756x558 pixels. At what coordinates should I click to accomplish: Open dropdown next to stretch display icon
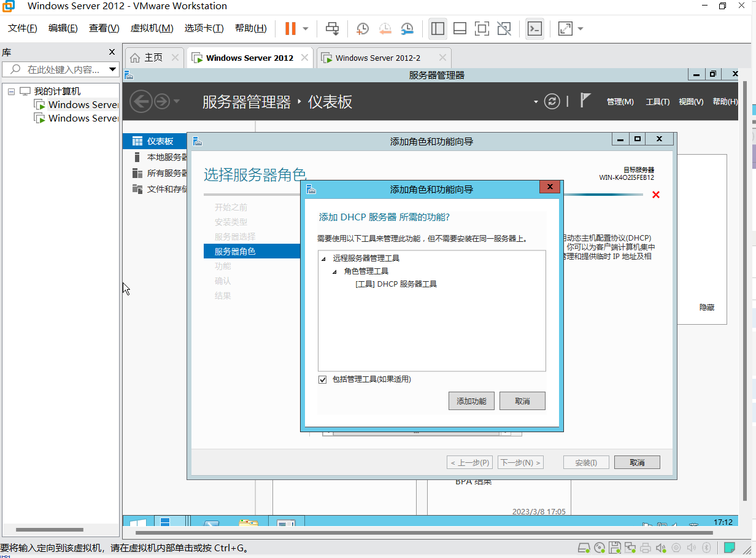tap(580, 28)
